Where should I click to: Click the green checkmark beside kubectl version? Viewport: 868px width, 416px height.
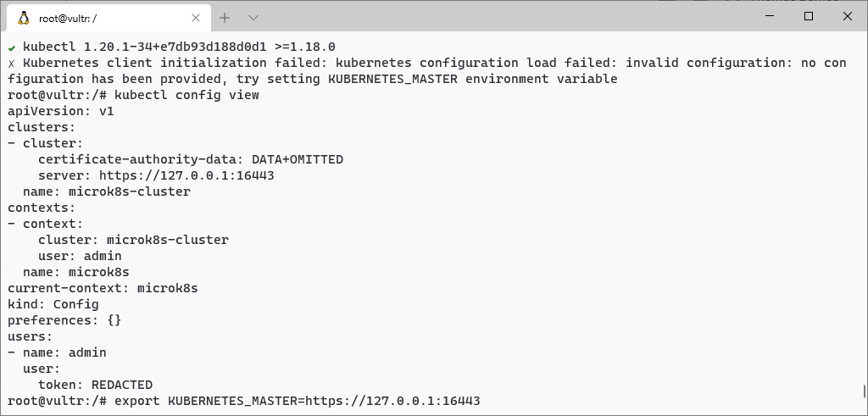click(x=12, y=47)
